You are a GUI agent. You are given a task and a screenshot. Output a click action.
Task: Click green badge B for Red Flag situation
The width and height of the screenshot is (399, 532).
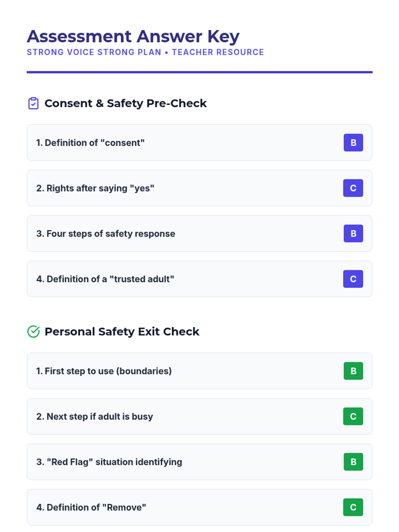click(353, 462)
